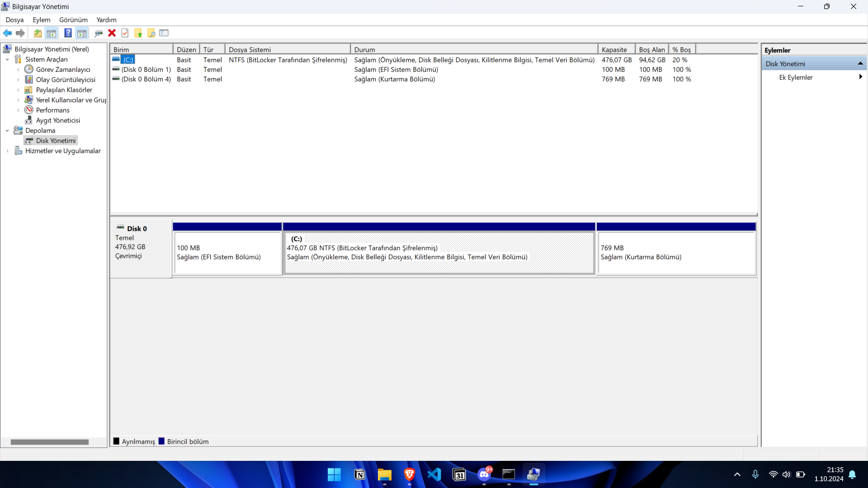Open the Ek Eylemler submenu arrow
868x488 pixels.
(x=860, y=77)
